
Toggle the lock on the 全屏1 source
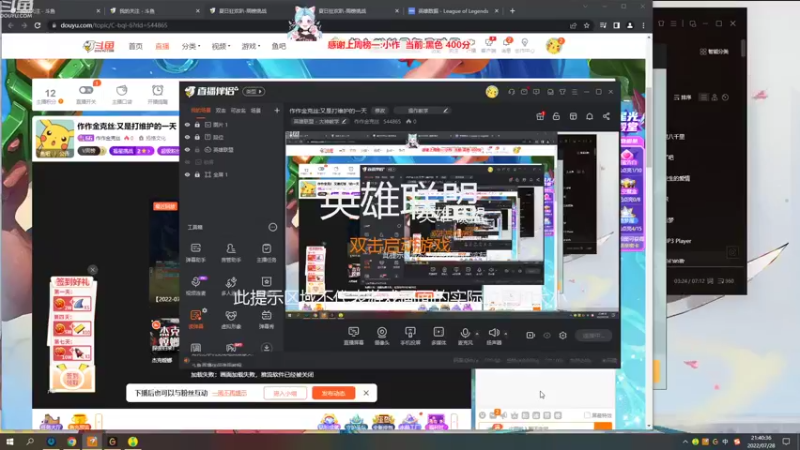[197, 174]
